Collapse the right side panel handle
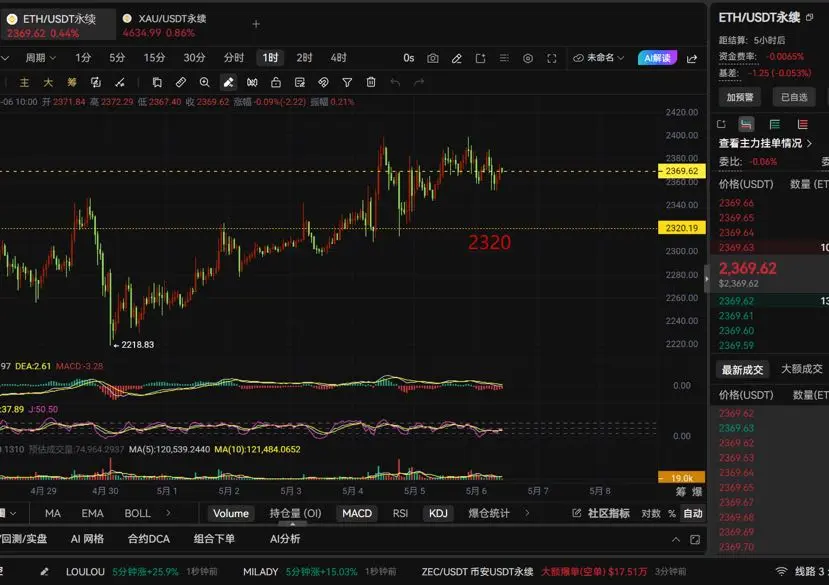This screenshot has width=829, height=585. [x=707, y=279]
